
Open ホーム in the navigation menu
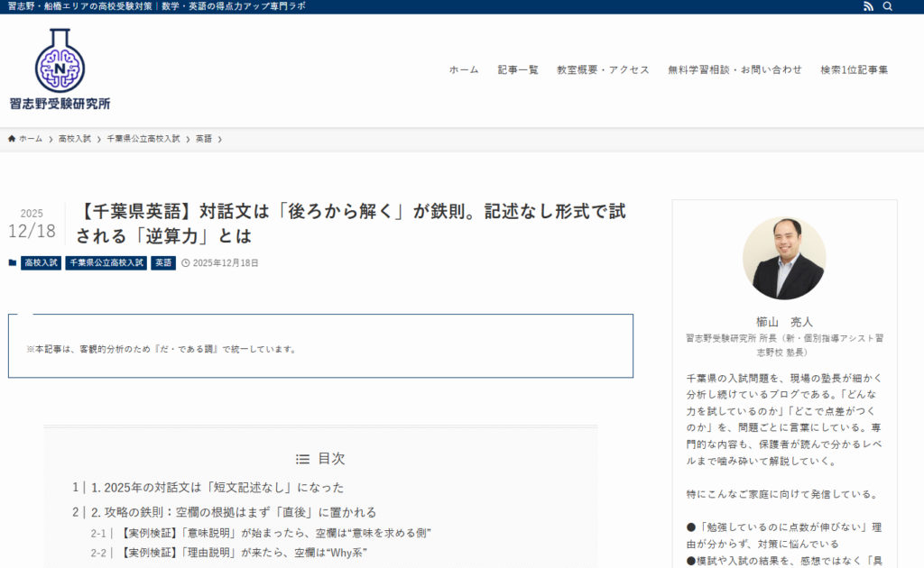click(464, 70)
